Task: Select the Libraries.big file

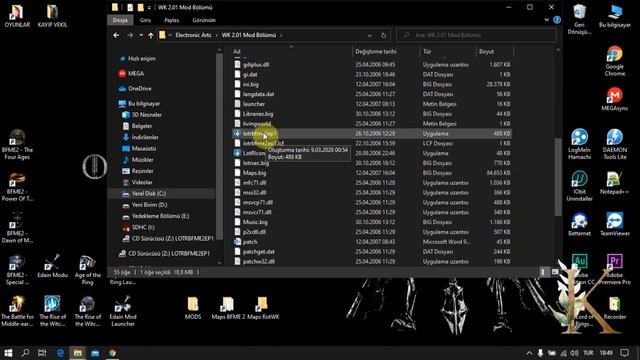Action: 258,114
